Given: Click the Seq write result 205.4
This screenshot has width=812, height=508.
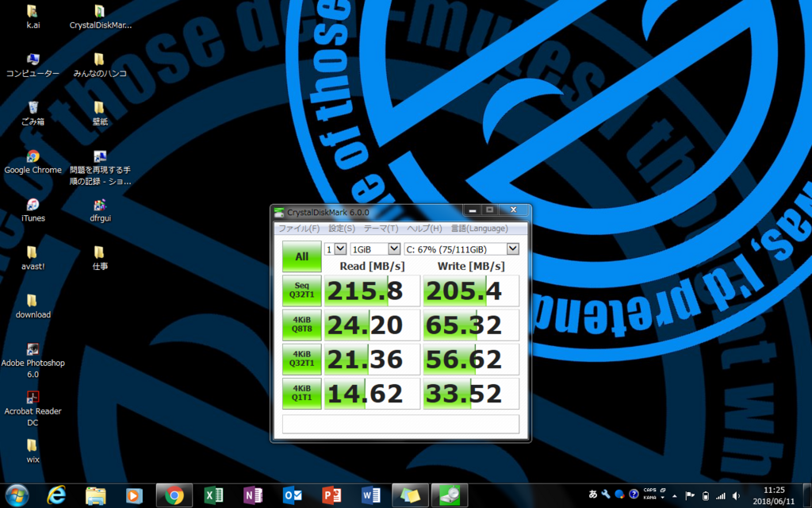Looking at the screenshot, I should click(471, 291).
